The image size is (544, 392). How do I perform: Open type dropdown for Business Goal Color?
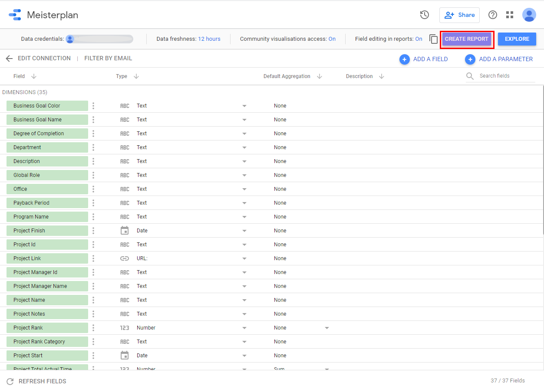[x=244, y=106]
